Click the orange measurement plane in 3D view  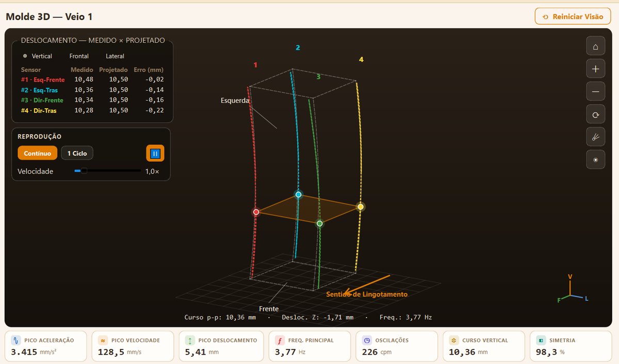click(x=308, y=209)
